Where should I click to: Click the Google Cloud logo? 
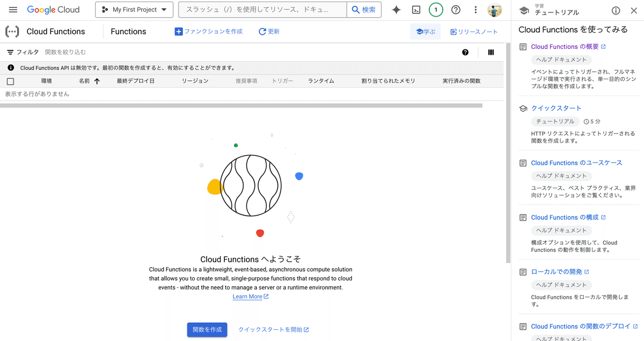click(53, 10)
